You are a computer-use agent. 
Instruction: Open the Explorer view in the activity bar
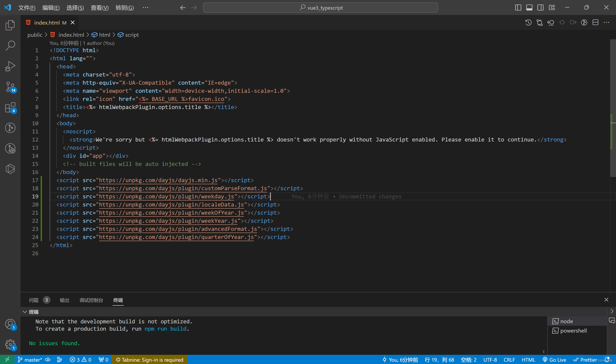tap(10, 25)
